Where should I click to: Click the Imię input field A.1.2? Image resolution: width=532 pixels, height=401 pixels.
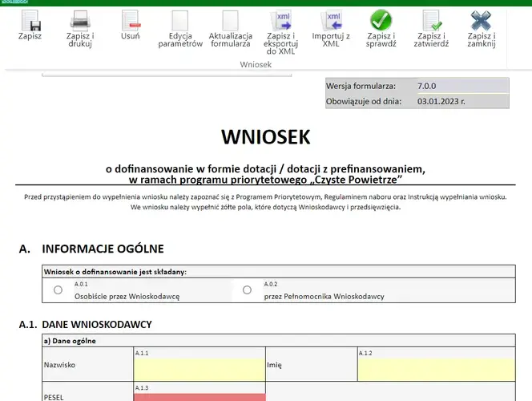[x=437, y=370]
